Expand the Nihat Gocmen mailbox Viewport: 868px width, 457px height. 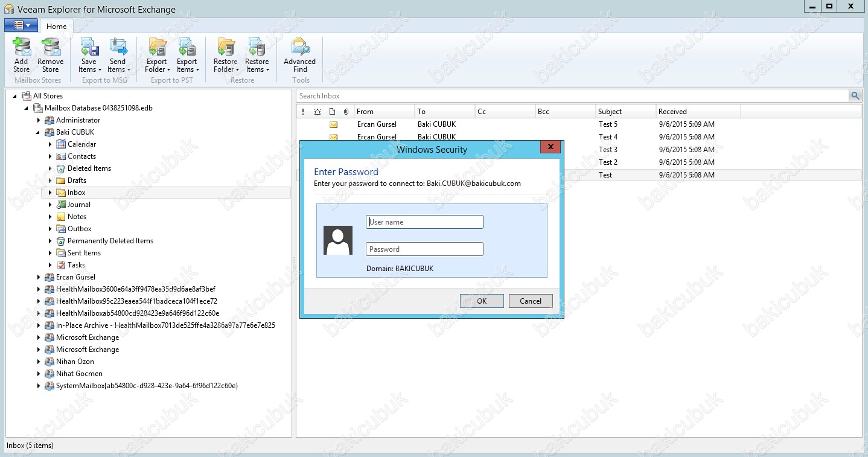coord(39,374)
